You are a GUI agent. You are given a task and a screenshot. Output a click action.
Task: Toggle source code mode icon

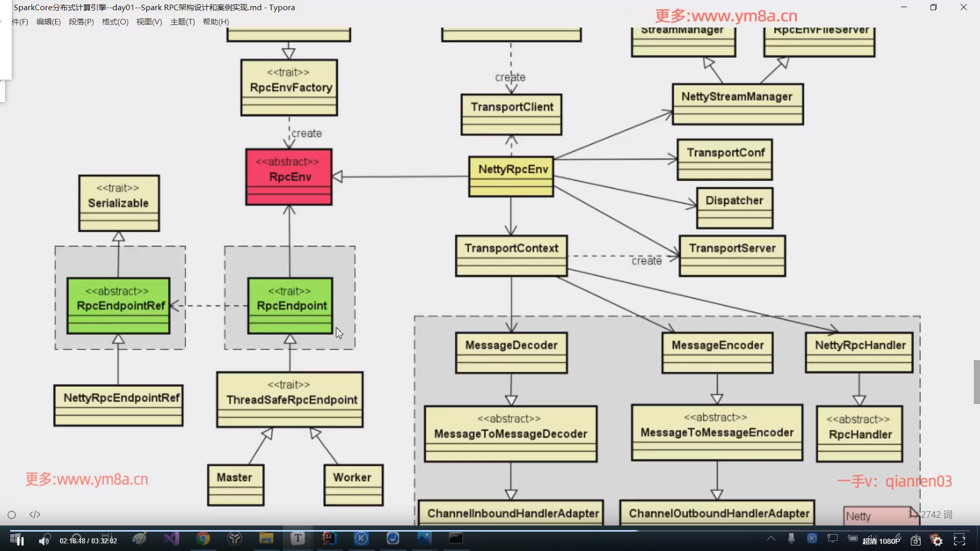[35, 514]
